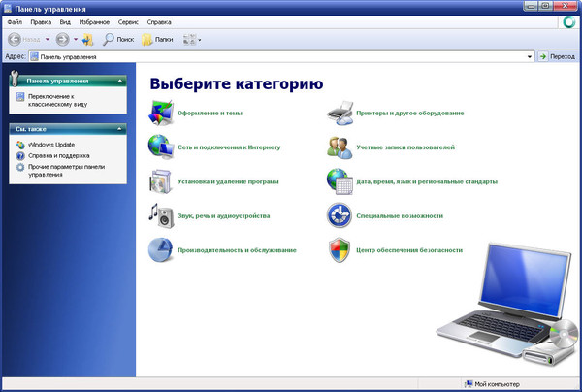Click the Поиск magnifier button
The height and width of the screenshot is (392, 582).
(118, 39)
